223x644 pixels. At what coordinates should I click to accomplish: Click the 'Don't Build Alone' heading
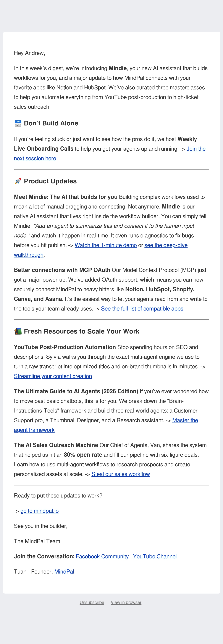click(51, 123)
